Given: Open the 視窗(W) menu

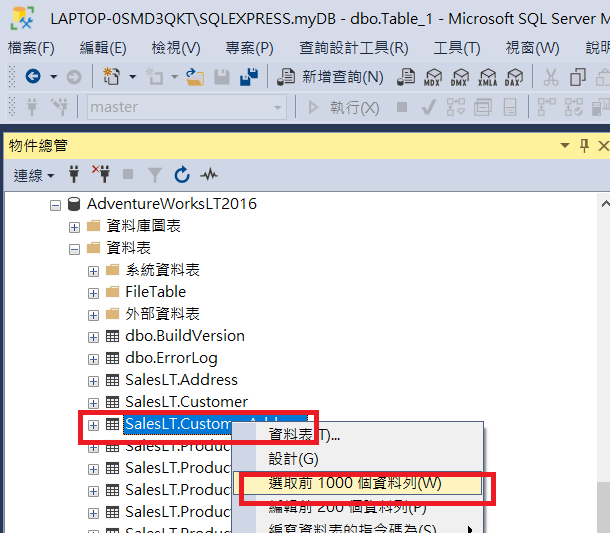Looking at the screenshot, I should click(532, 48).
